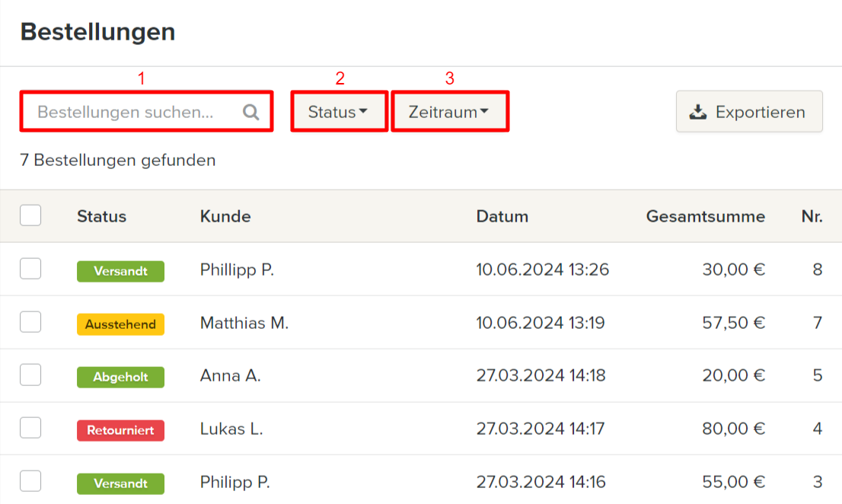Click the yellow Ausstehend status badge
The height and width of the screenshot is (504, 842).
[120, 324]
